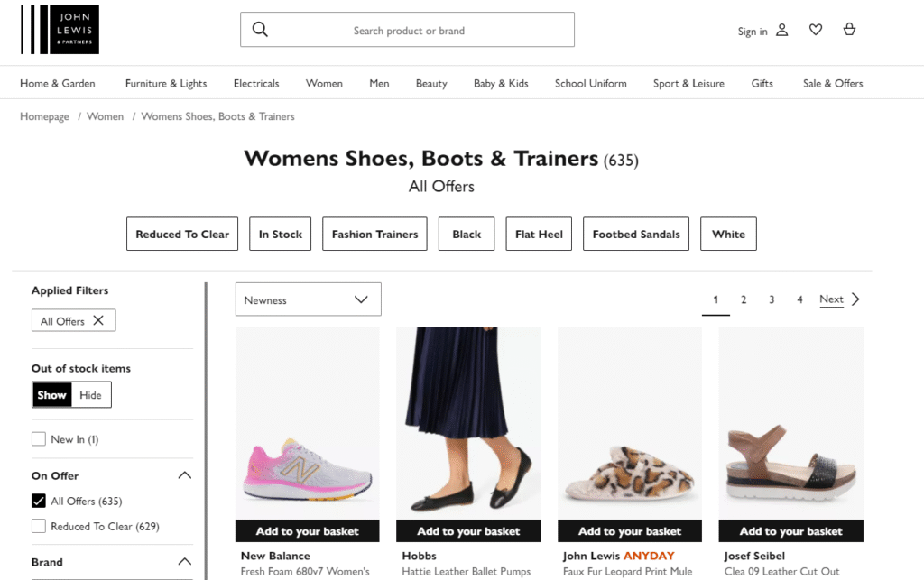Open the Gifts menu

762,84
